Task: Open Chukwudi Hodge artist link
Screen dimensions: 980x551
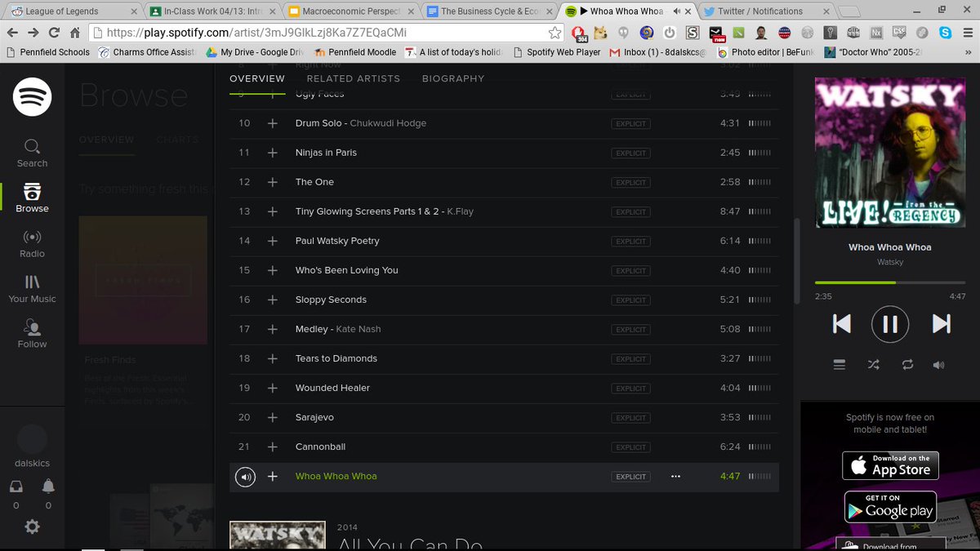Action: point(388,123)
